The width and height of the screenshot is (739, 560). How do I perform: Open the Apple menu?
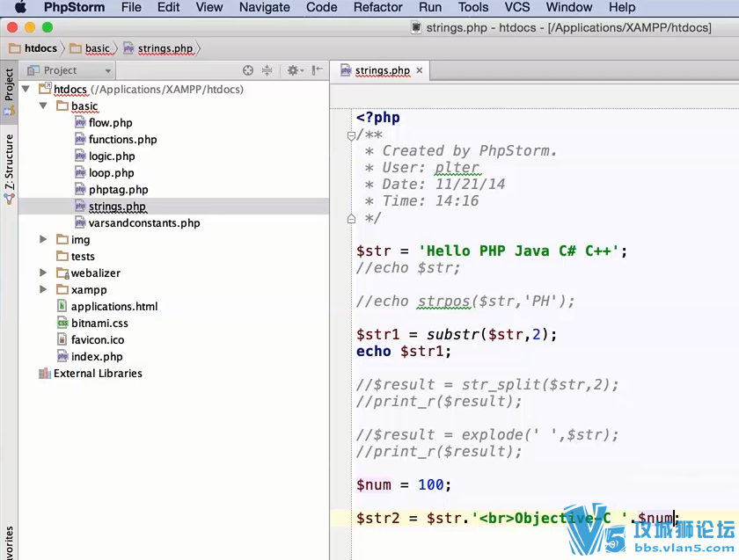pyautogui.click(x=20, y=7)
